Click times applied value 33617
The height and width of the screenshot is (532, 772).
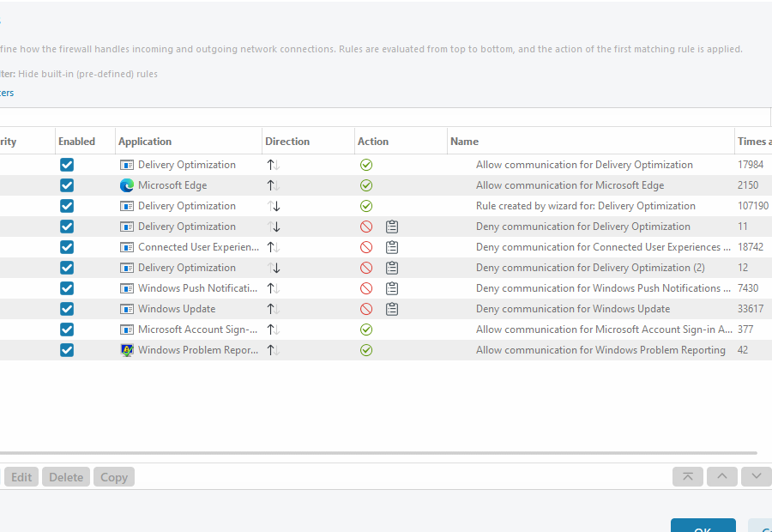coord(751,309)
